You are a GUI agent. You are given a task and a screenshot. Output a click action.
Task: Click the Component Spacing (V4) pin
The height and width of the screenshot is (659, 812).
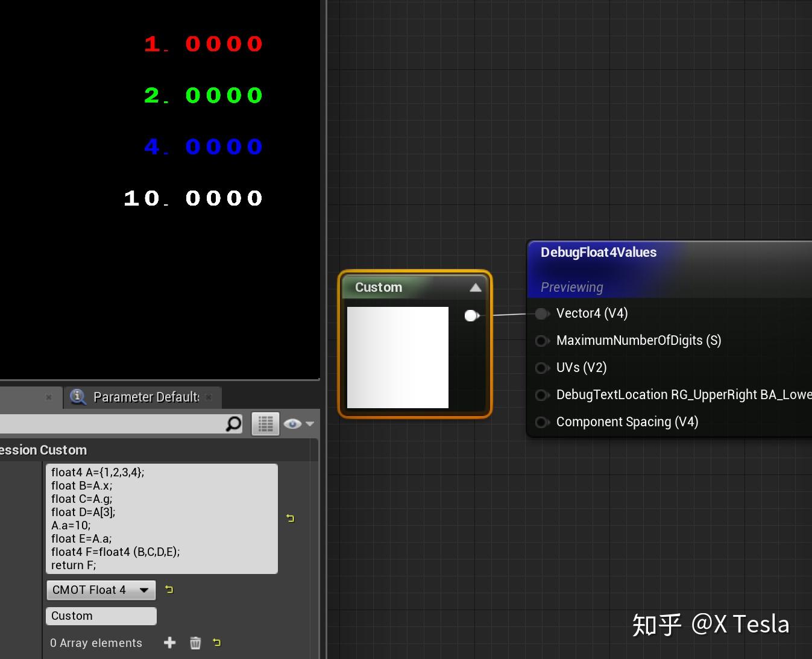[x=541, y=422]
